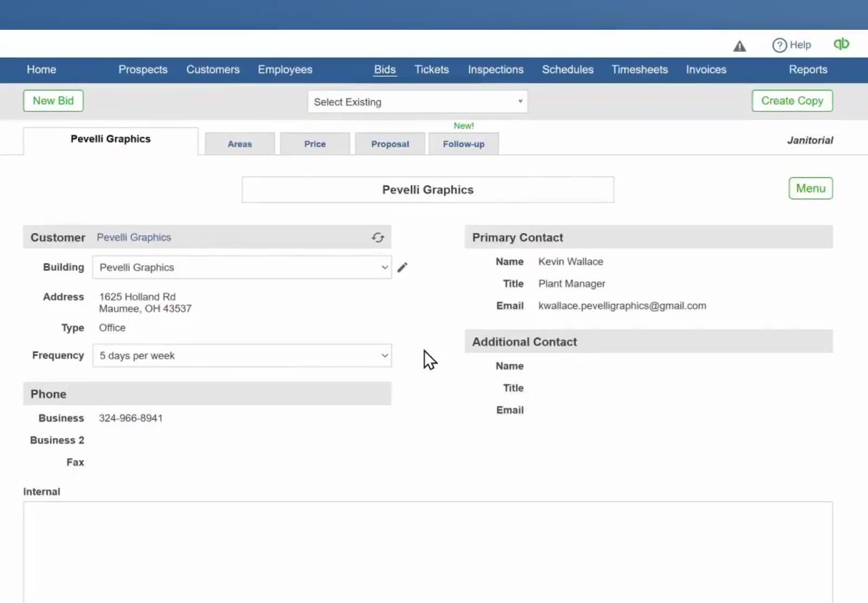Go to Reports

(808, 69)
